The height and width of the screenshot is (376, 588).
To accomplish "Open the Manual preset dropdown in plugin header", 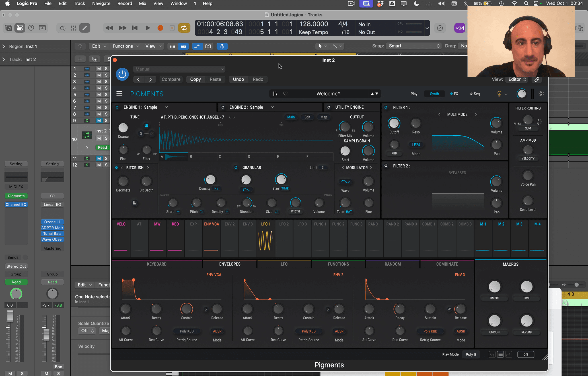I will tap(179, 69).
